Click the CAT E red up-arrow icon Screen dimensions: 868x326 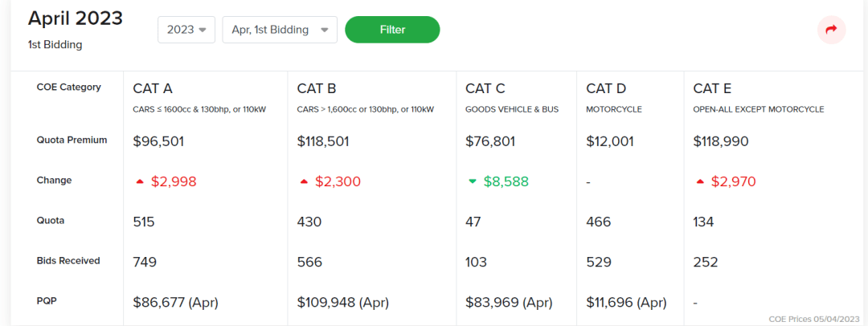pyautogui.click(x=700, y=181)
